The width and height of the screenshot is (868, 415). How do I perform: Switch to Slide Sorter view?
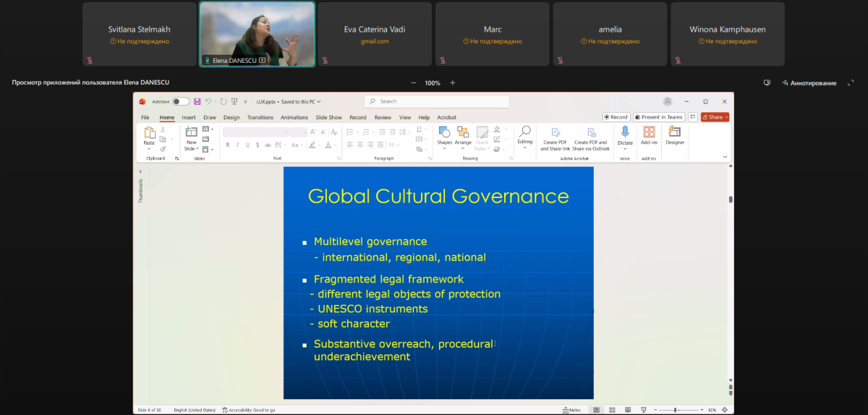tap(613, 410)
